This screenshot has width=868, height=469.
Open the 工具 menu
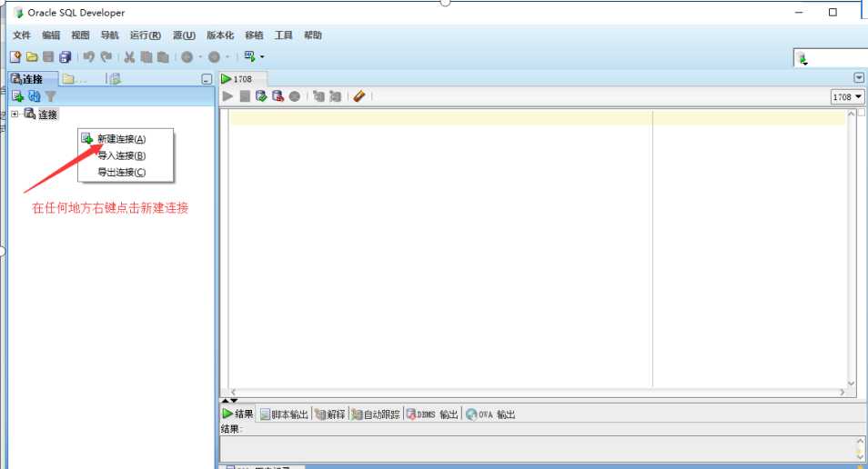click(284, 35)
